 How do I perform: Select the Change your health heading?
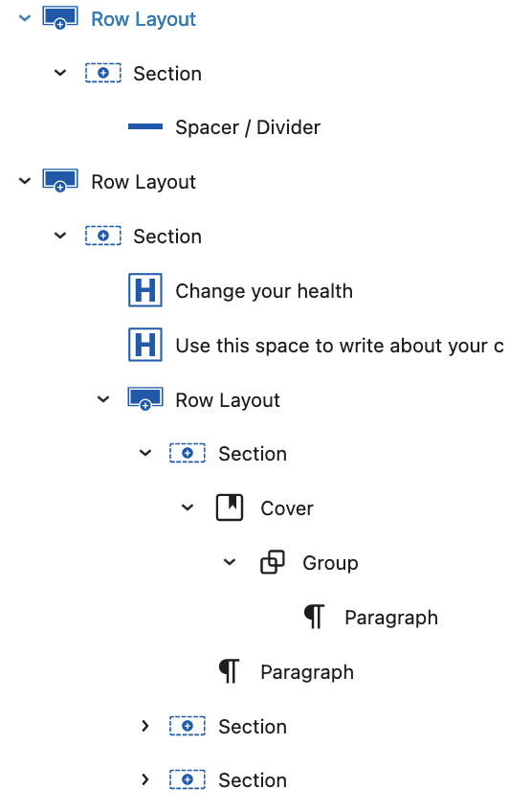(264, 291)
